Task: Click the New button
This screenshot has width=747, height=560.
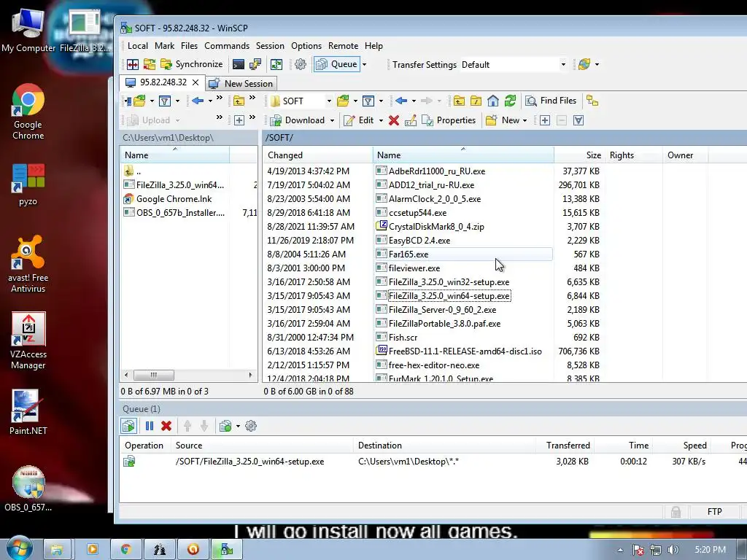Action: tap(503, 120)
